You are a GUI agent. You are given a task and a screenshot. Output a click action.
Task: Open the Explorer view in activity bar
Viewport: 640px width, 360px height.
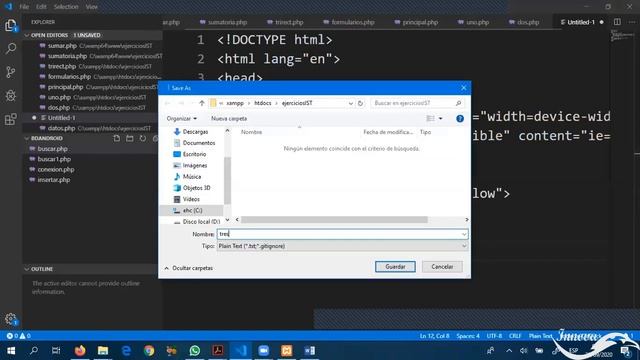click(11, 26)
